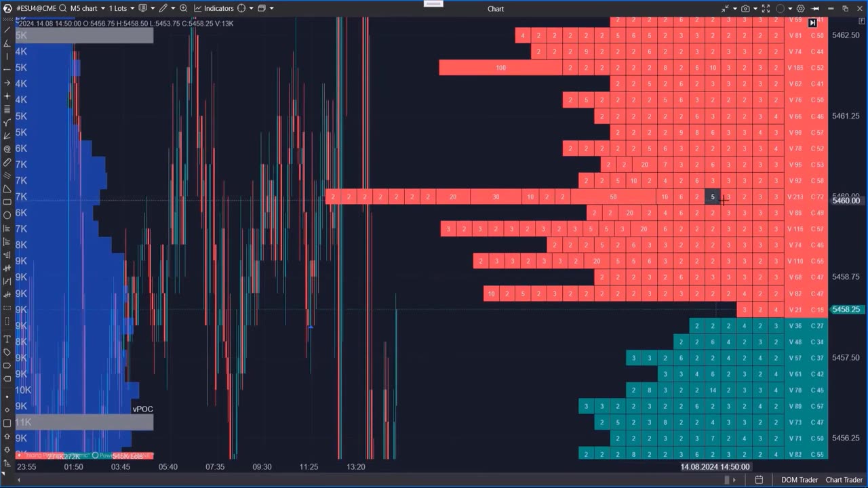Expand the pencil drawing tools dropdown arrow
The height and width of the screenshot is (488, 868).
[x=173, y=8]
